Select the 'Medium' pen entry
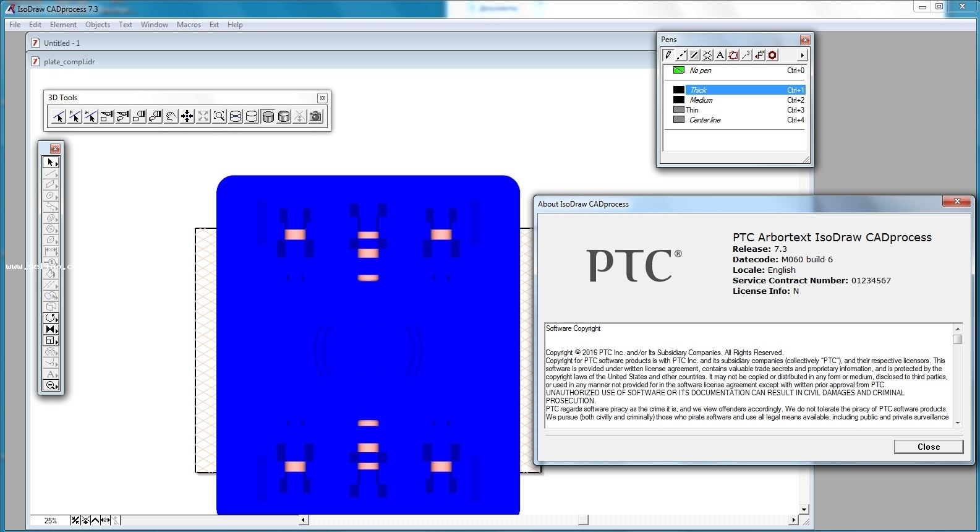 (x=735, y=100)
